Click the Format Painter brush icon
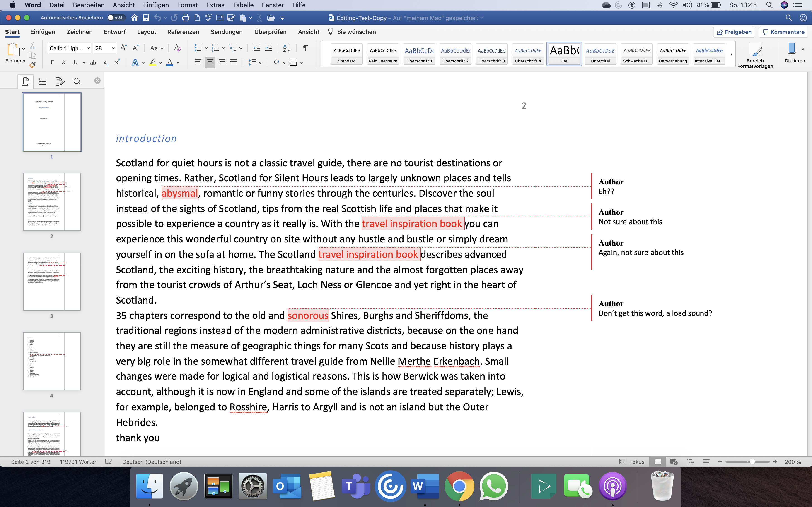Viewport: 812px width, 507px height. (33, 64)
